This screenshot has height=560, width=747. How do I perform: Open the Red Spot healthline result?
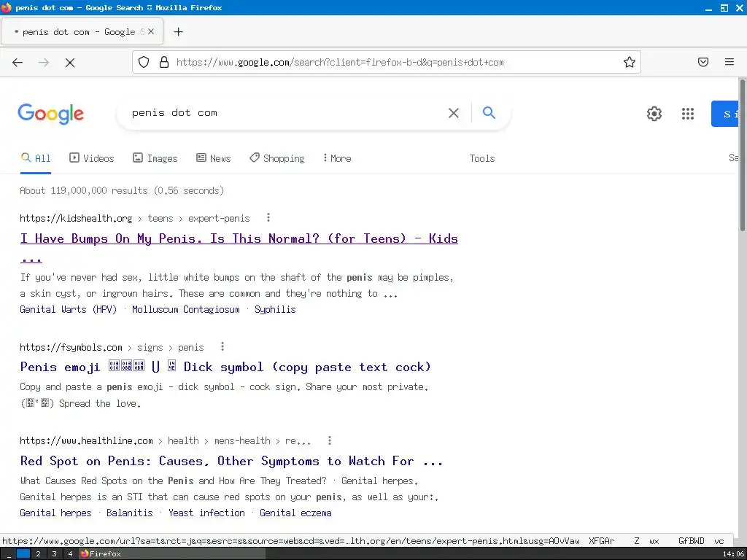click(231, 461)
